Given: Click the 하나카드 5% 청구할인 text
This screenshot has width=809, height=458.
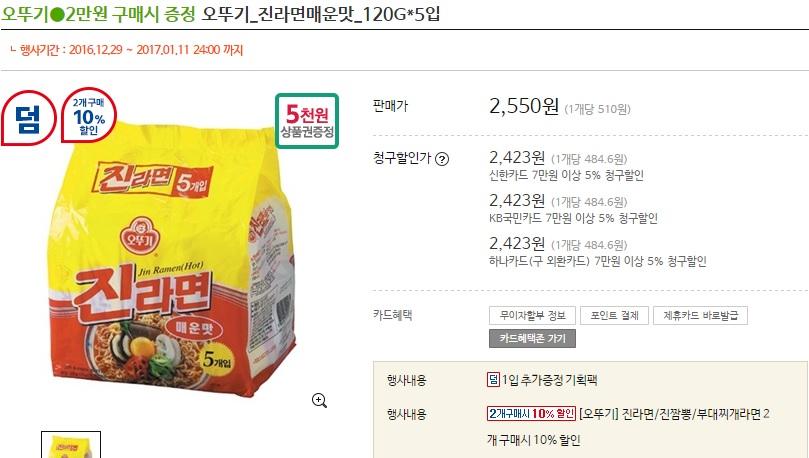Looking at the screenshot, I should coord(597,261).
